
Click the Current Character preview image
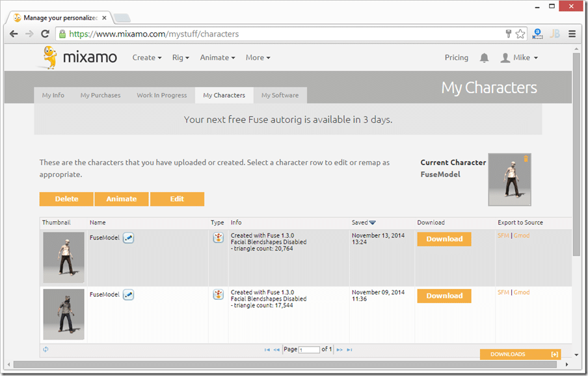click(x=510, y=180)
